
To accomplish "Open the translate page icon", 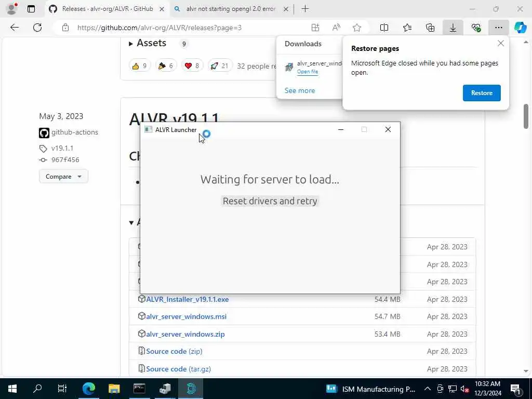I will click(315, 28).
